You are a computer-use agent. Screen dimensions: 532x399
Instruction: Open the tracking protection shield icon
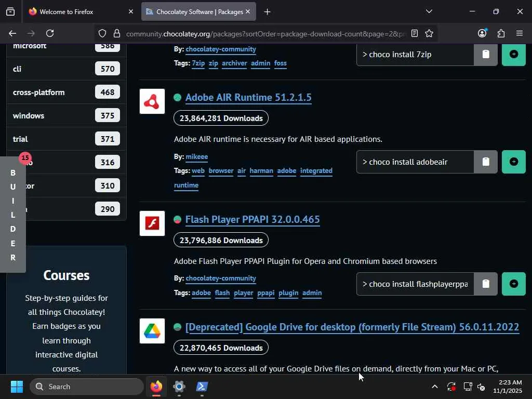coord(102,33)
